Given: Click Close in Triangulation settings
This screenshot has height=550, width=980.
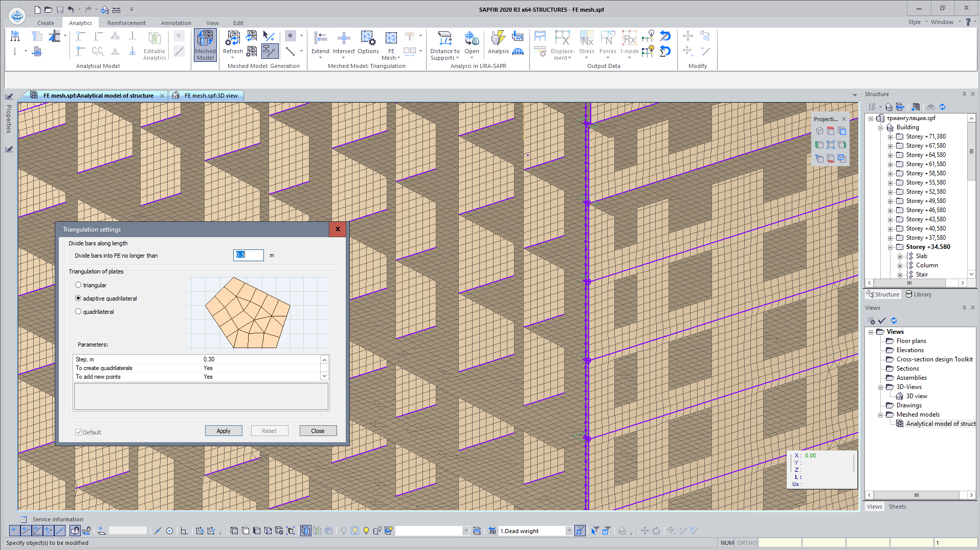Looking at the screenshot, I should pyautogui.click(x=318, y=431).
